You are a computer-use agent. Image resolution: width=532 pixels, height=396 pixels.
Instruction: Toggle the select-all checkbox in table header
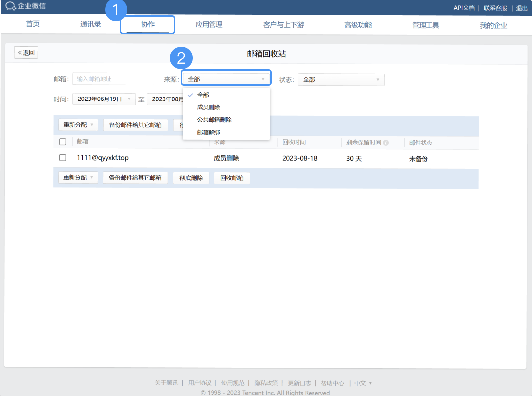tap(64, 142)
